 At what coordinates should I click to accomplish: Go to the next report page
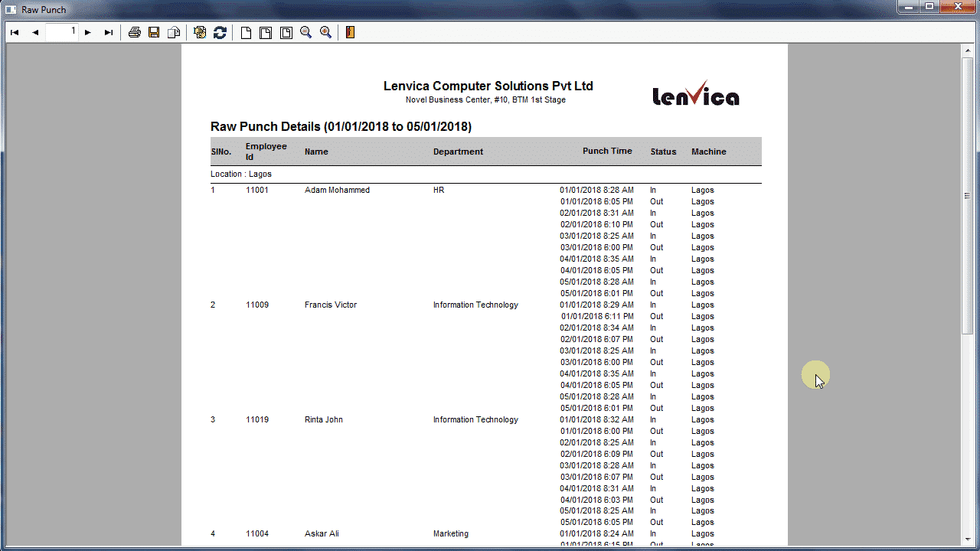coord(88,33)
